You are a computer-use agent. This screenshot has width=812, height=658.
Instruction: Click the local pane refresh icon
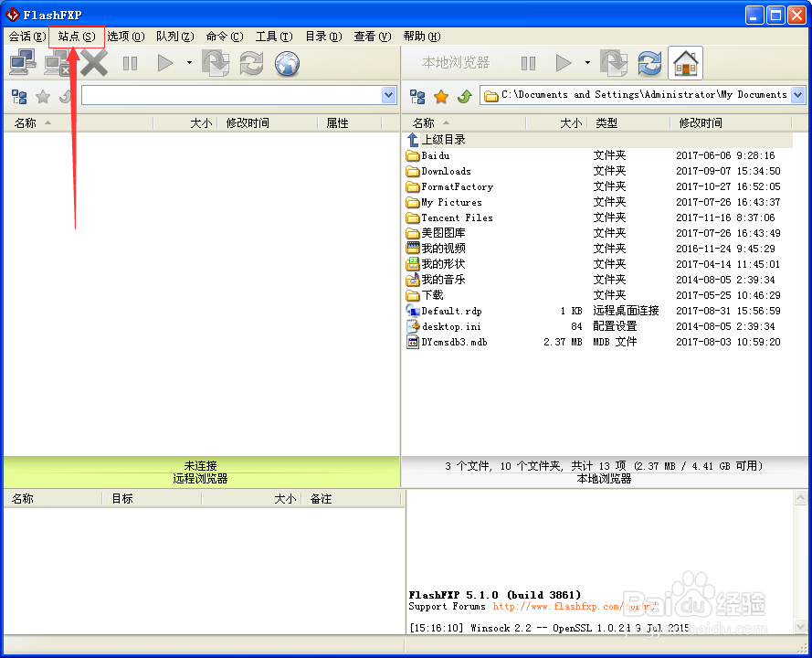click(x=649, y=63)
